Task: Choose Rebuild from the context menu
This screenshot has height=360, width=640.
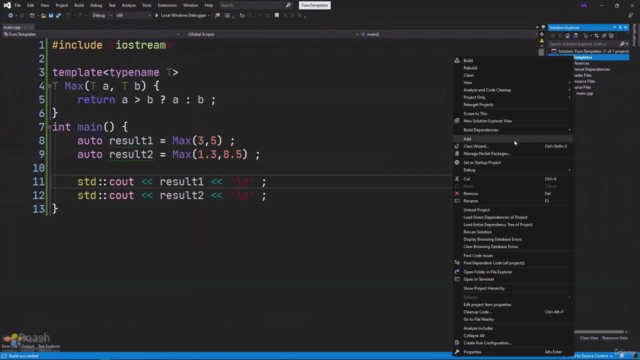Action: click(513, 68)
